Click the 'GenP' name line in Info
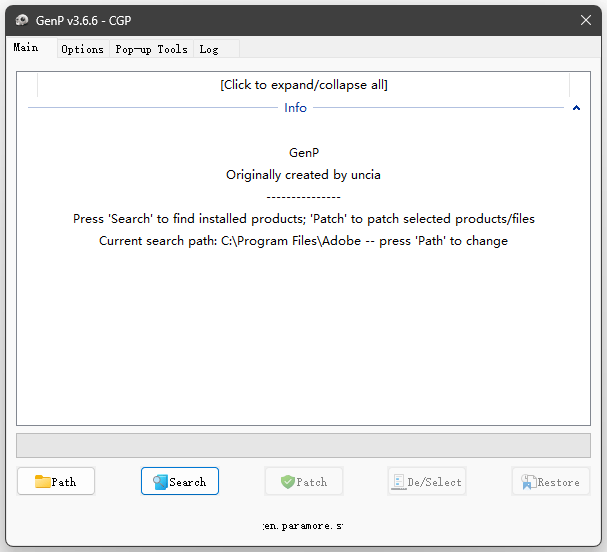 click(304, 153)
